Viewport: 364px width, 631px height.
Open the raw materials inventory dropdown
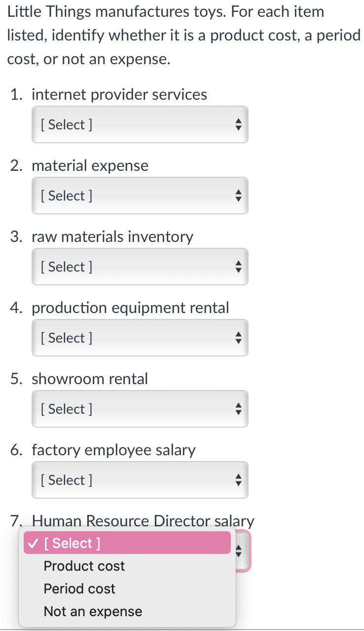pos(140,267)
